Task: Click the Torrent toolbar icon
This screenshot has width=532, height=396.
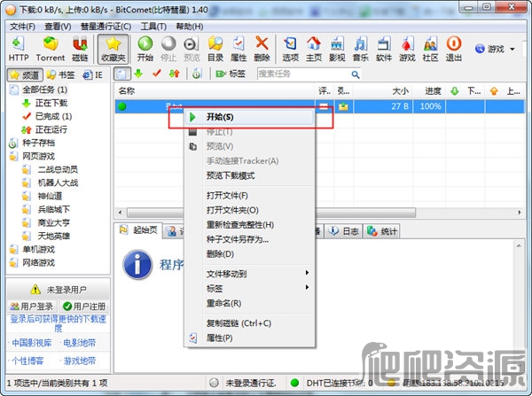Action: (x=50, y=48)
